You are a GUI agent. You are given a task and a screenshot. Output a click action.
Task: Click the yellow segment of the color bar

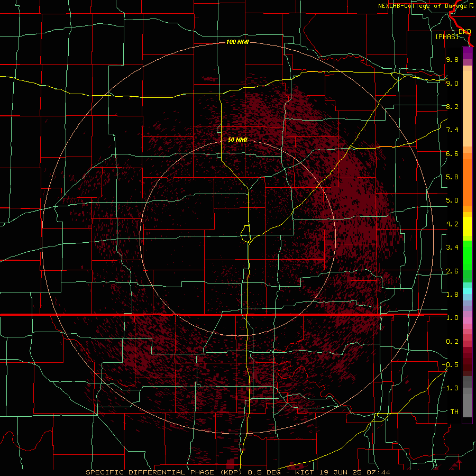[x=467, y=226]
